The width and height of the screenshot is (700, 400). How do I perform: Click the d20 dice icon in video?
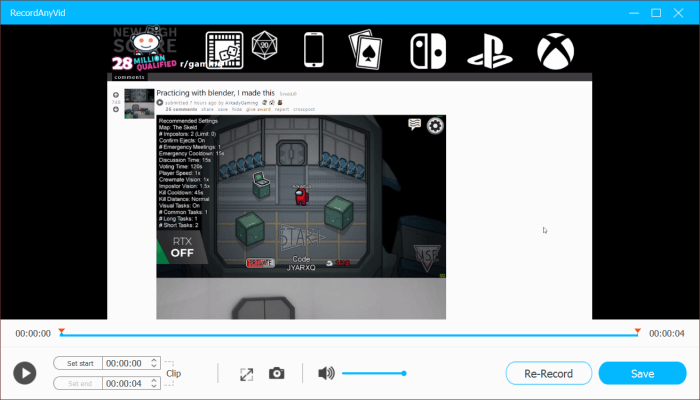pyautogui.click(x=264, y=45)
